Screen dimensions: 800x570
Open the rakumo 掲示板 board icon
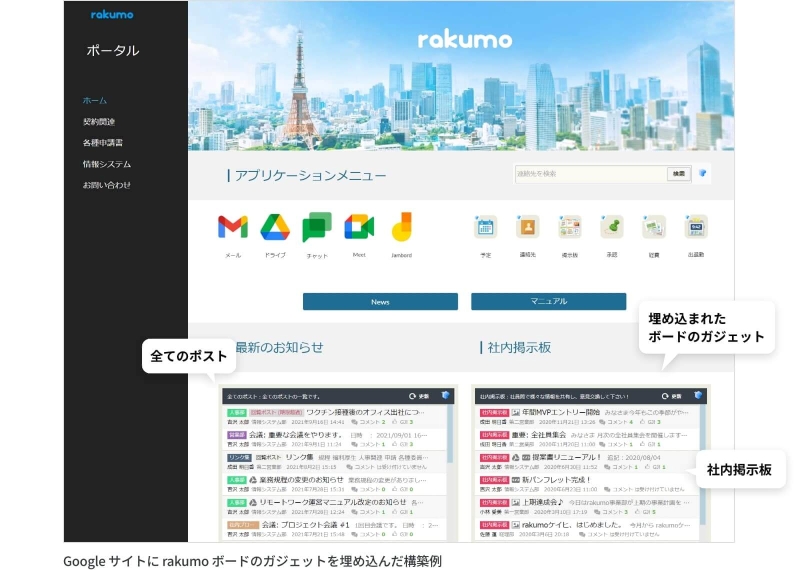(570, 227)
